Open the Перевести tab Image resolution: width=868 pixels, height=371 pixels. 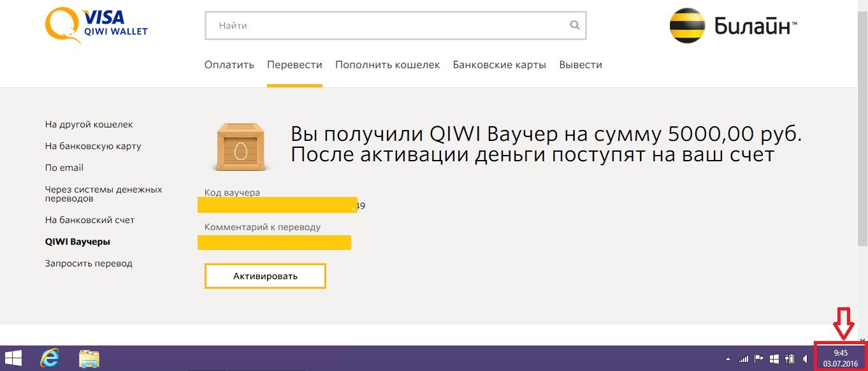[x=294, y=65]
